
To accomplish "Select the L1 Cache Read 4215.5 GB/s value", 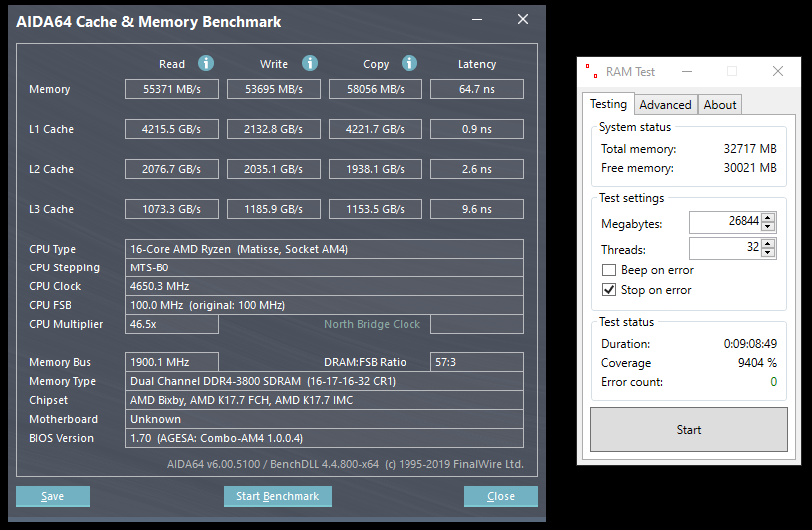I will 172,129.
